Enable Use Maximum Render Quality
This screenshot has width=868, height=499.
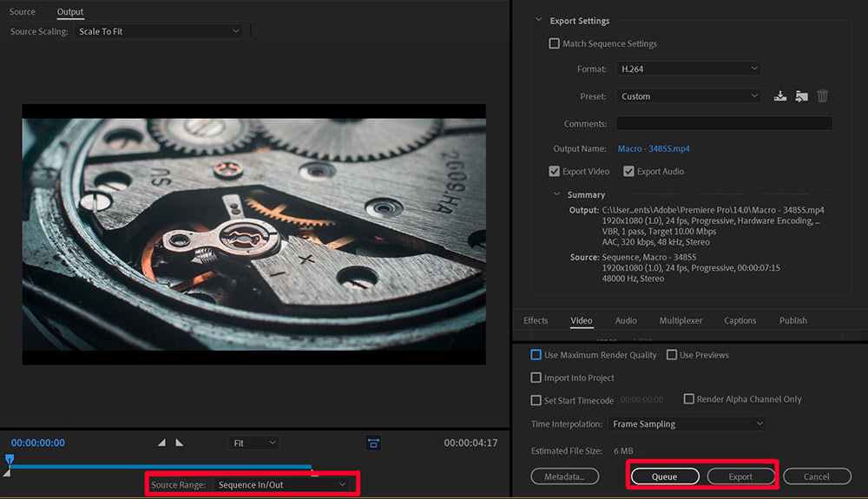click(536, 355)
